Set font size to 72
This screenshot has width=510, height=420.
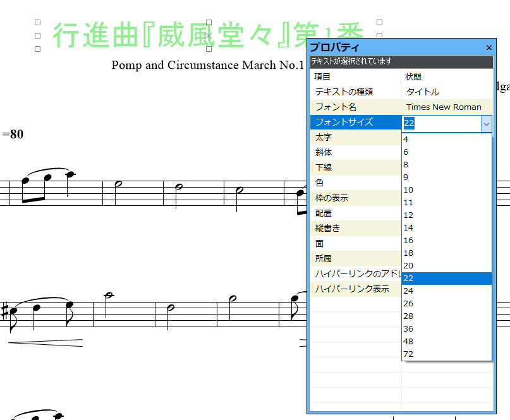(447, 354)
